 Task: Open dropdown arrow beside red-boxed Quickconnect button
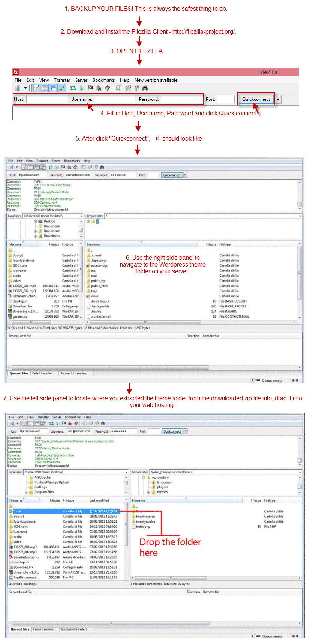(278, 99)
